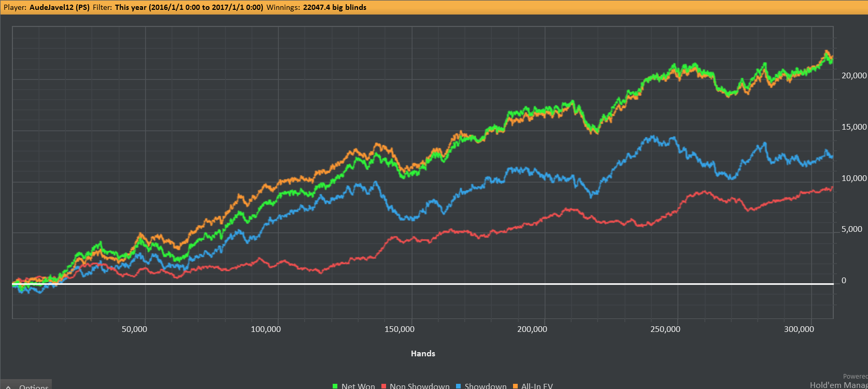
Task: Click the This year filter date range text
Action: 189,7
